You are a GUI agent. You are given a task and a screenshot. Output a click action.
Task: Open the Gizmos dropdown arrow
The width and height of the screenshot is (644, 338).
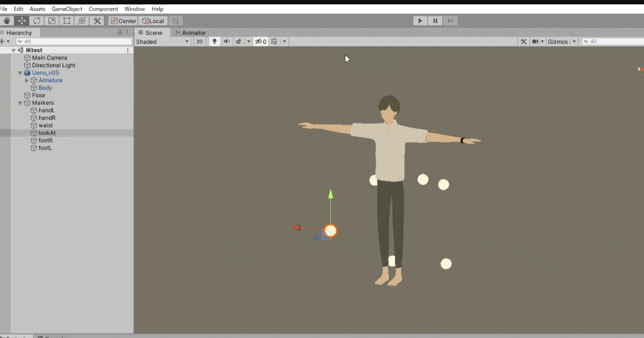tap(574, 42)
